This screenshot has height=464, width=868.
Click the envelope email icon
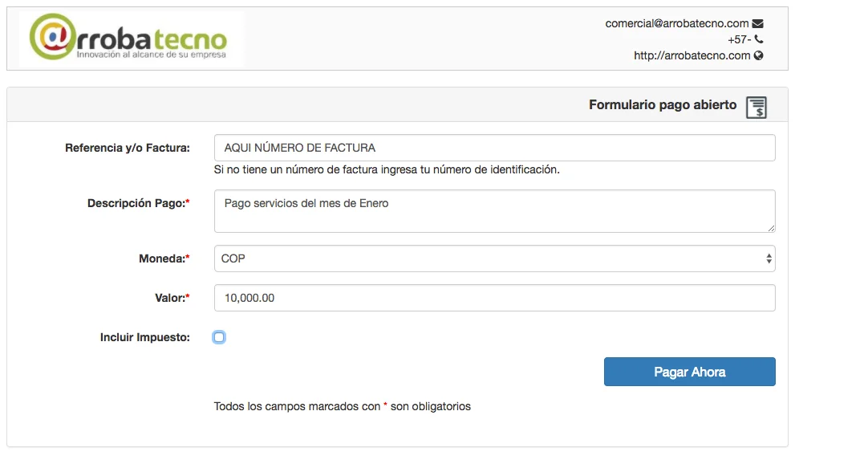[757, 23]
